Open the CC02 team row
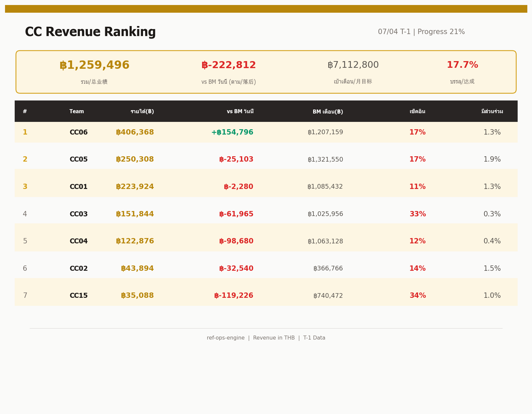532x414 pixels. (79, 269)
